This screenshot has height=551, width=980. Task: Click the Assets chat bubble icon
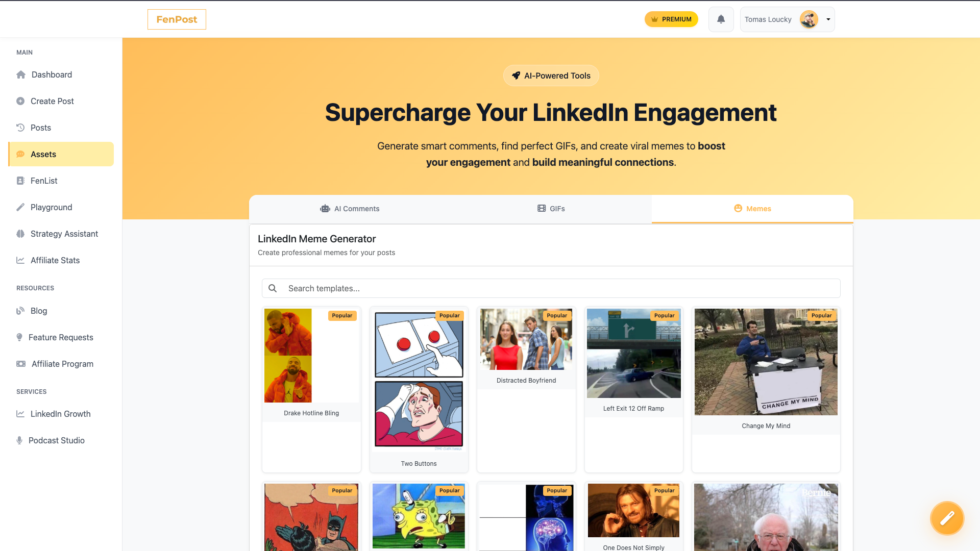pyautogui.click(x=20, y=154)
